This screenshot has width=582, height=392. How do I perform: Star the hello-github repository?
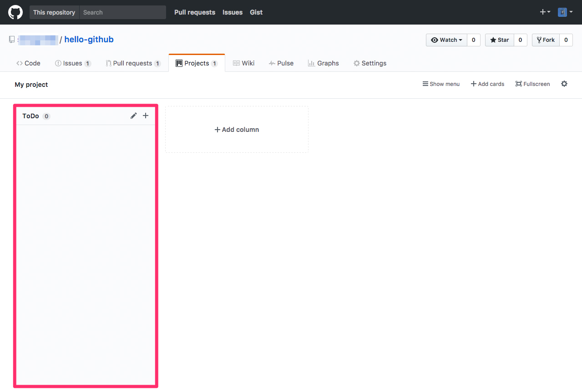point(499,40)
